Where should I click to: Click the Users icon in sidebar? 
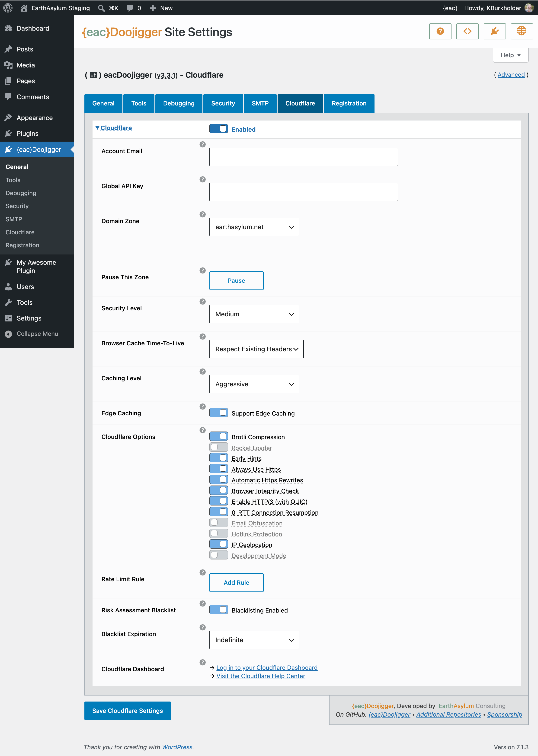click(x=9, y=287)
